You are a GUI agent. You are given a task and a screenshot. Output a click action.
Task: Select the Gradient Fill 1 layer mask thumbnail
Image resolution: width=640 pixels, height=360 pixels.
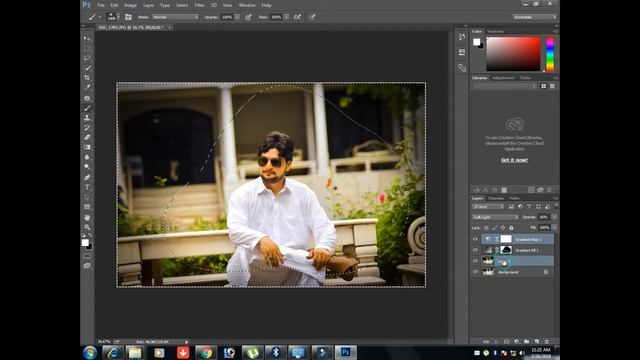coord(506,250)
